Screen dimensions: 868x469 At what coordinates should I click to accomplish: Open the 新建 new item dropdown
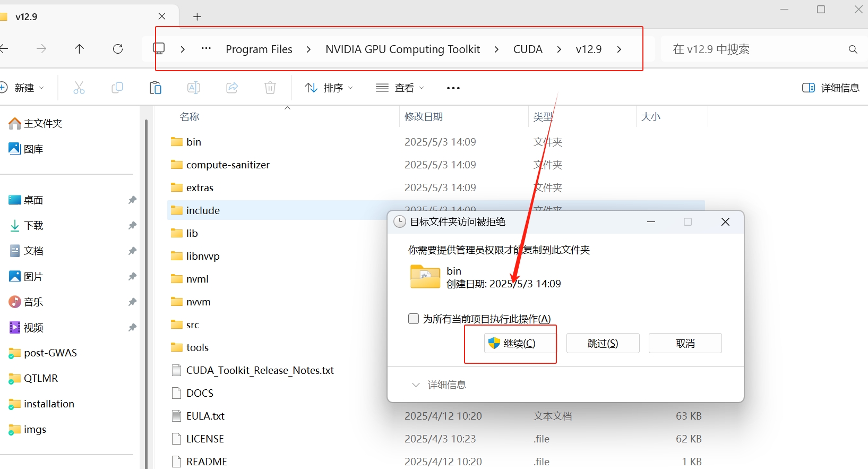coord(23,88)
